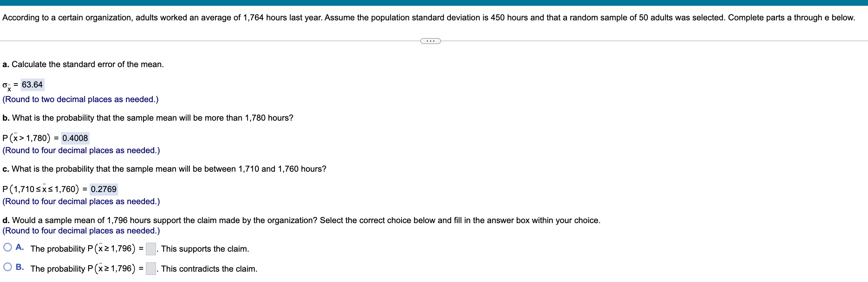The height and width of the screenshot is (282, 868).
Task: Select radio button choice A
Action: [7, 247]
